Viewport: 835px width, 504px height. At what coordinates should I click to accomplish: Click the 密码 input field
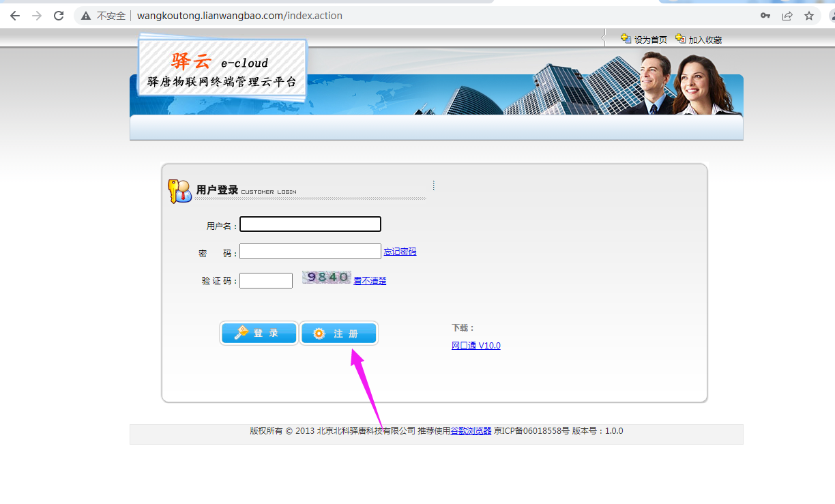pyautogui.click(x=310, y=252)
